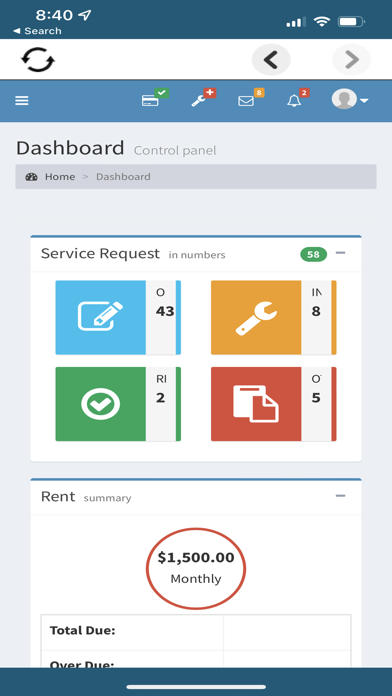The width and height of the screenshot is (392, 696).
Task: Open the payment card icon with green check
Action: pos(154,98)
